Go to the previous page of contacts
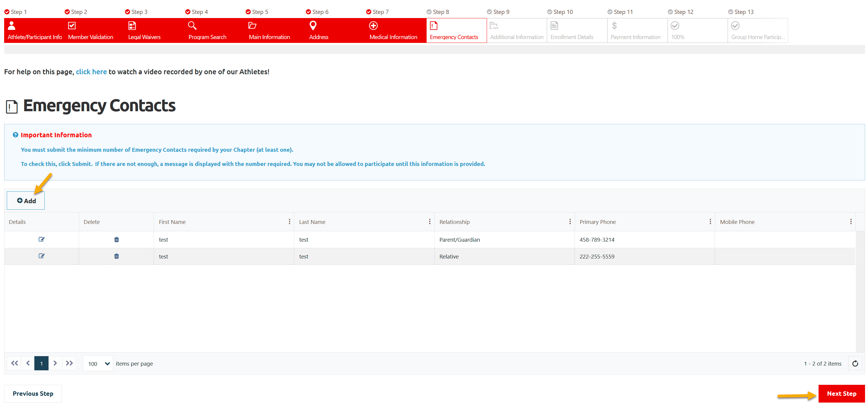 [28, 363]
